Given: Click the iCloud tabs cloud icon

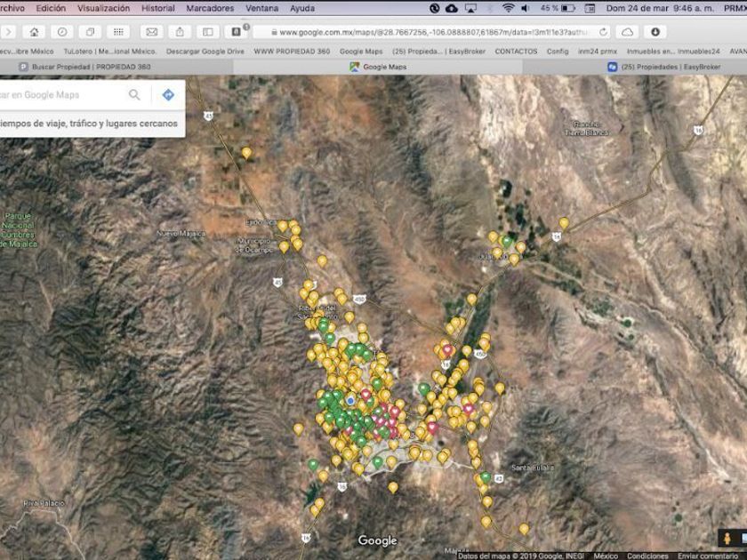Looking at the screenshot, I should [628, 32].
